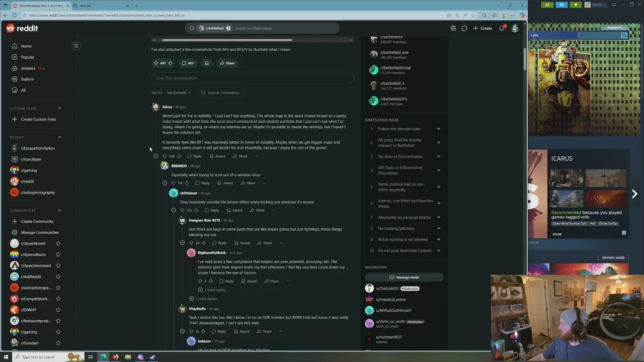Go to the Reddit home logo
The width and height of the screenshot is (644, 362).
point(22,28)
